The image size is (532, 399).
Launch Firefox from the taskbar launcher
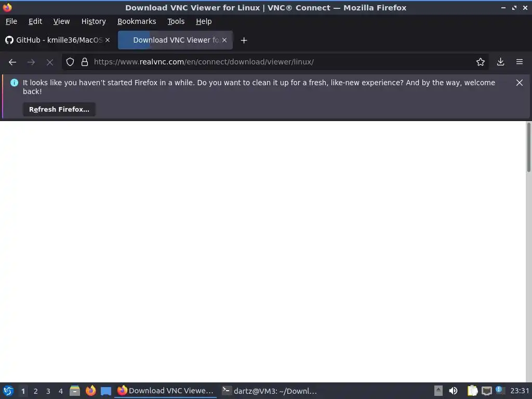90,391
